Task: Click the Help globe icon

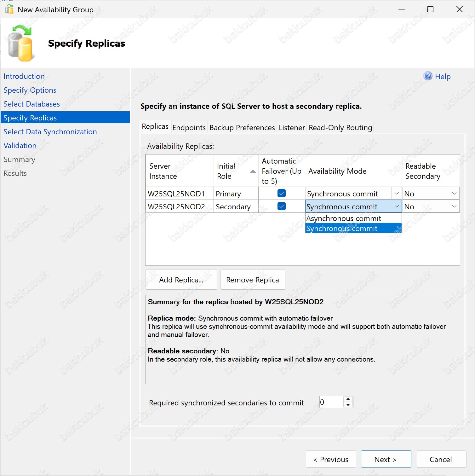Action: (428, 76)
